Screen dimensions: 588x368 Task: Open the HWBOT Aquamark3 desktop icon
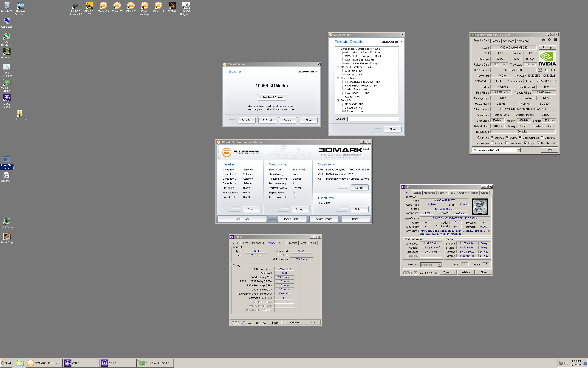76,9
